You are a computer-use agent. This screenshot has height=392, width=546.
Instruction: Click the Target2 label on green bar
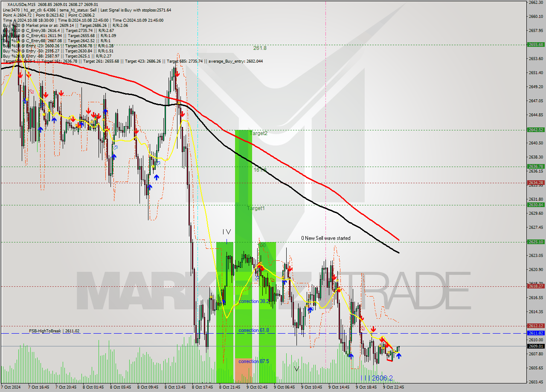(x=258, y=133)
